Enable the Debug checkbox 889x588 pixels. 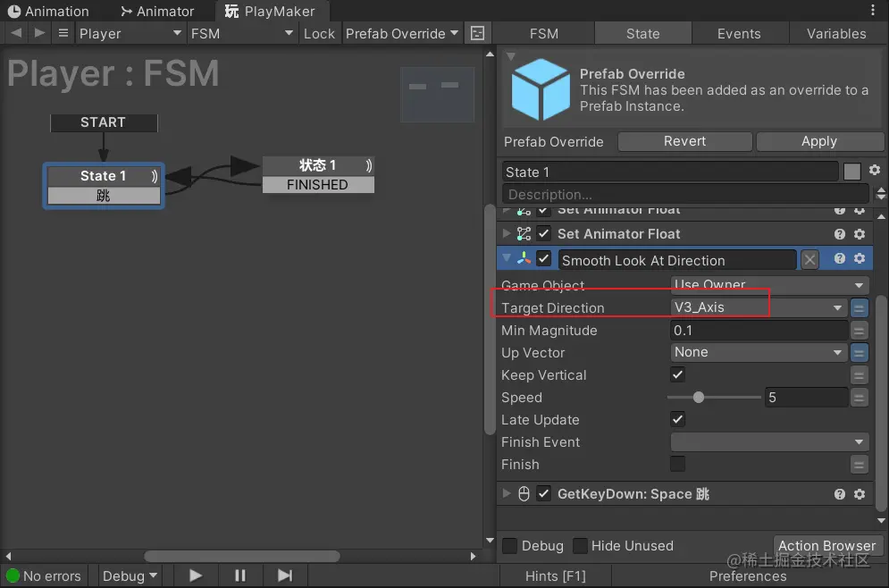[509, 545]
